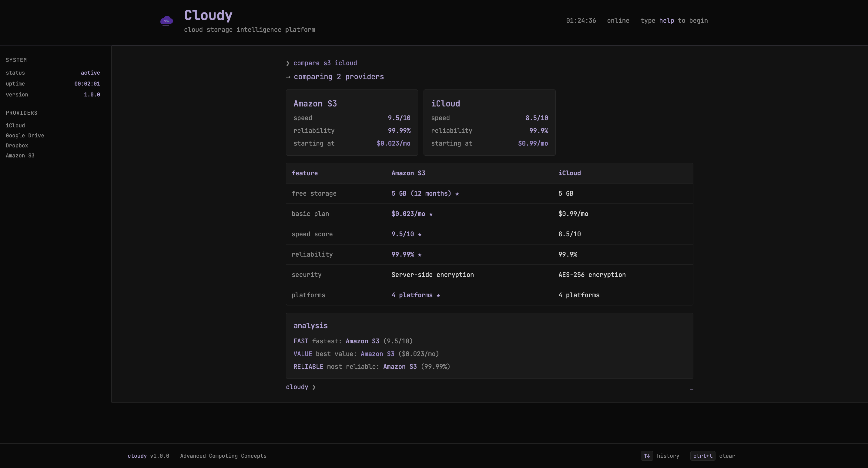Click the star next to 9.5/10 speed score
The image size is (868, 468).
click(x=420, y=234)
